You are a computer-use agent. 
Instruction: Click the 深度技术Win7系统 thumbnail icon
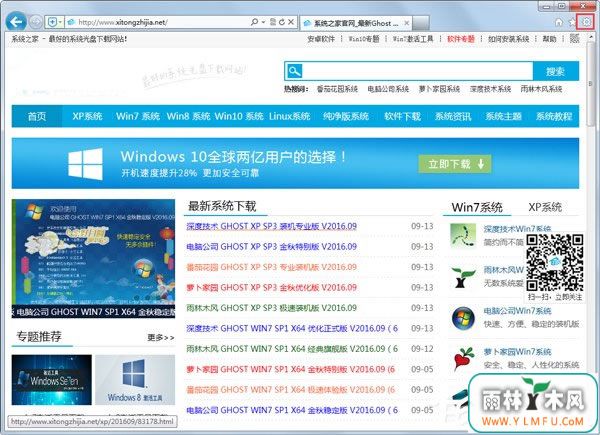click(463, 235)
